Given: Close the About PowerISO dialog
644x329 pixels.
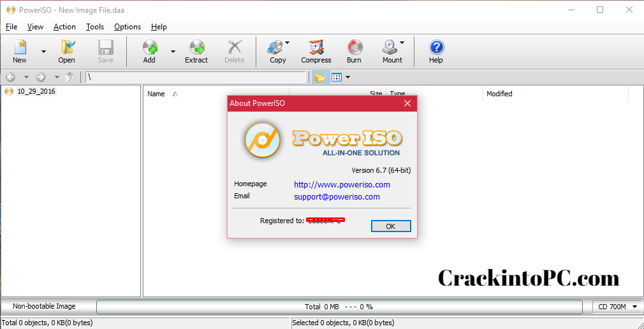Looking at the screenshot, I should click(407, 103).
